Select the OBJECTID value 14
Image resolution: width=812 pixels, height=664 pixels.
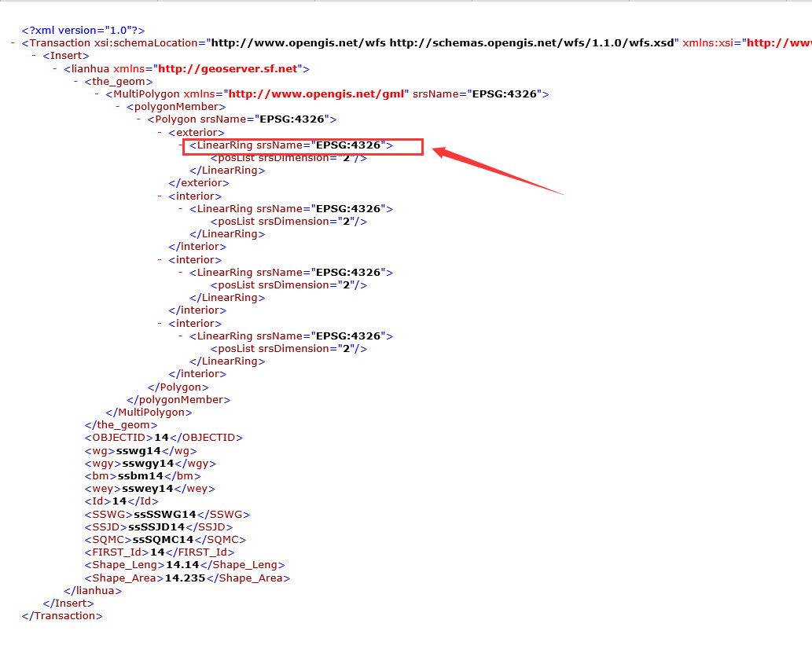[x=160, y=437]
